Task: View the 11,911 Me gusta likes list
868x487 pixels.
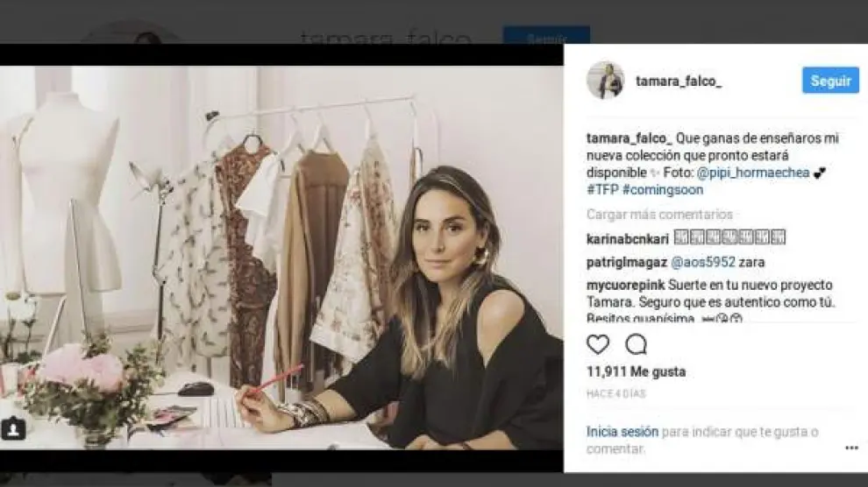Action: tap(636, 371)
